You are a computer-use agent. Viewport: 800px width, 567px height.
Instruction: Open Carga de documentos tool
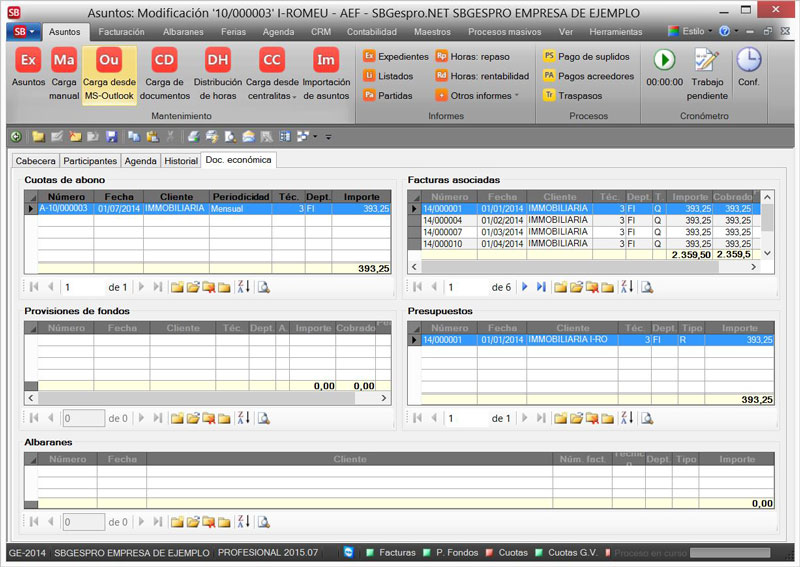(x=164, y=61)
